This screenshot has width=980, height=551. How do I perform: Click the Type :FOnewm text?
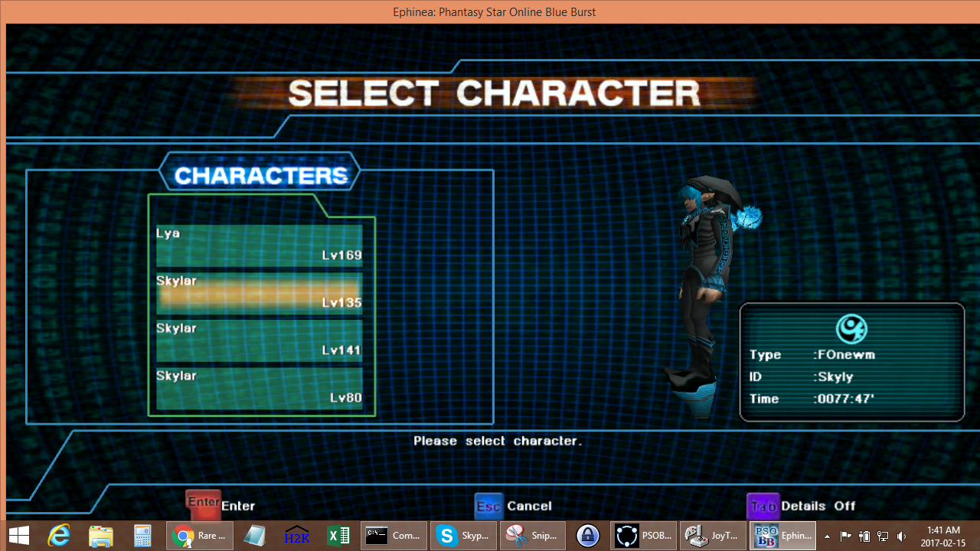812,354
